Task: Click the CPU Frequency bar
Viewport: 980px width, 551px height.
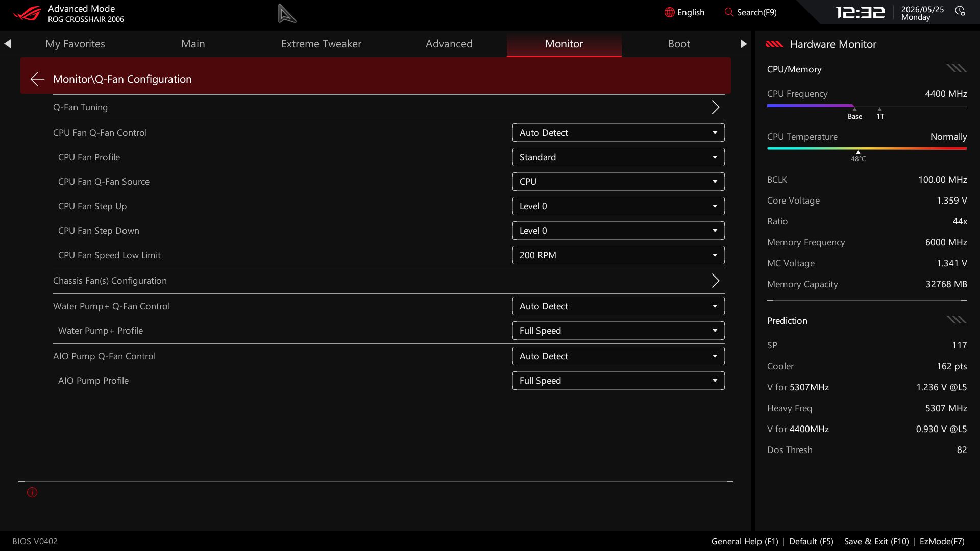Action: click(x=867, y=106)
